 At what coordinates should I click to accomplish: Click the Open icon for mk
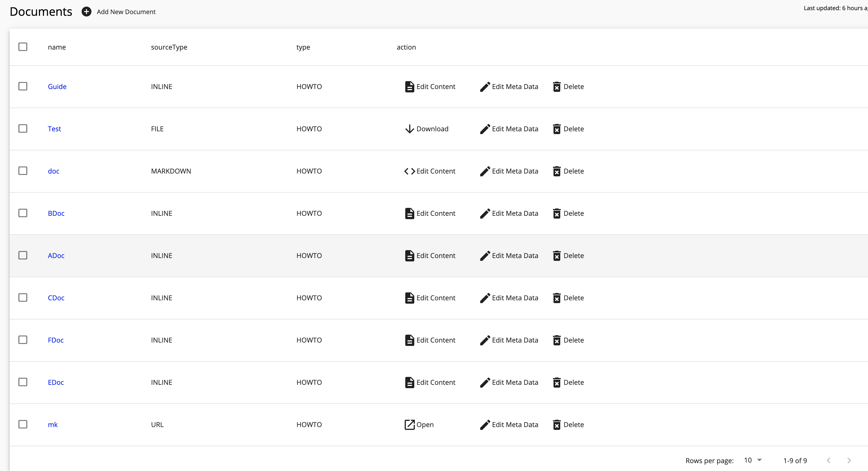(409, 425)
